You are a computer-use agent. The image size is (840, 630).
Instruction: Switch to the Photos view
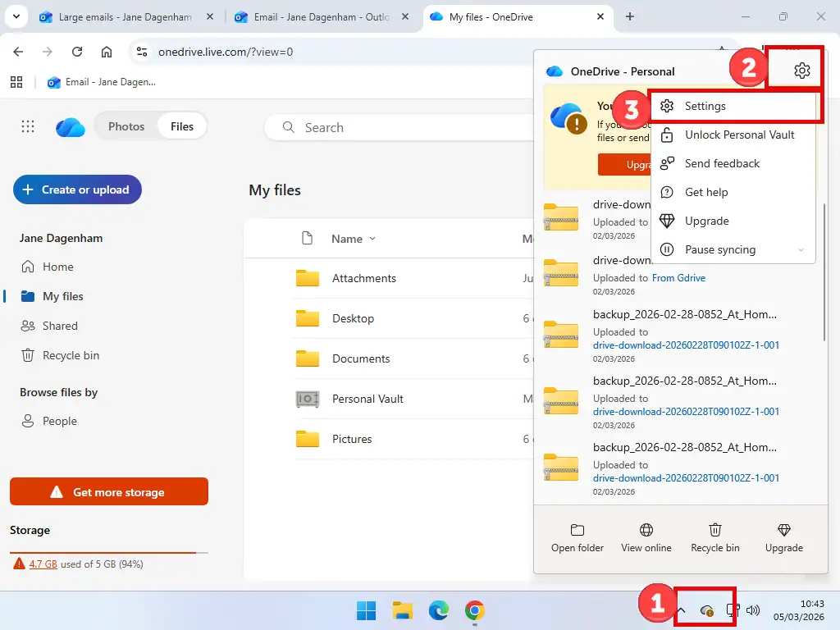(x=126, y=126)
